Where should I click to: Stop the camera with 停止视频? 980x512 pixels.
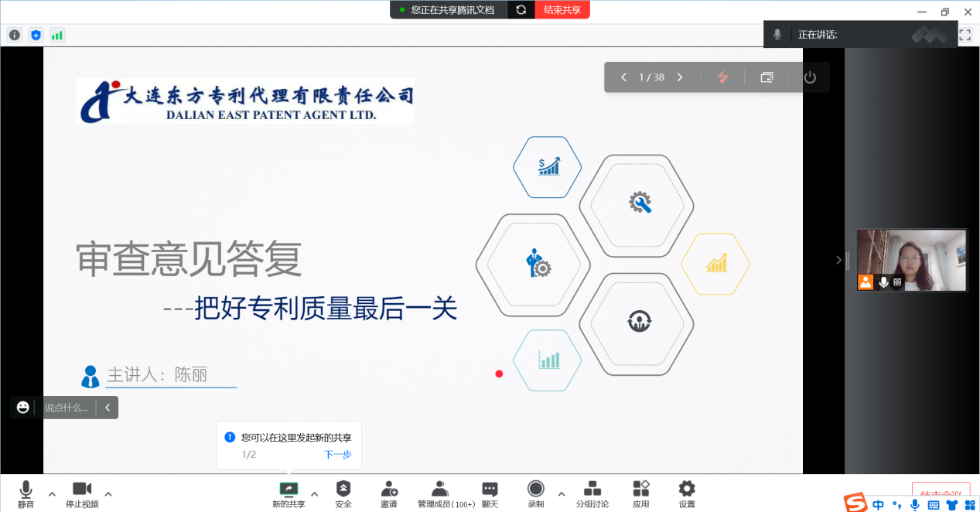click(82, 493)
